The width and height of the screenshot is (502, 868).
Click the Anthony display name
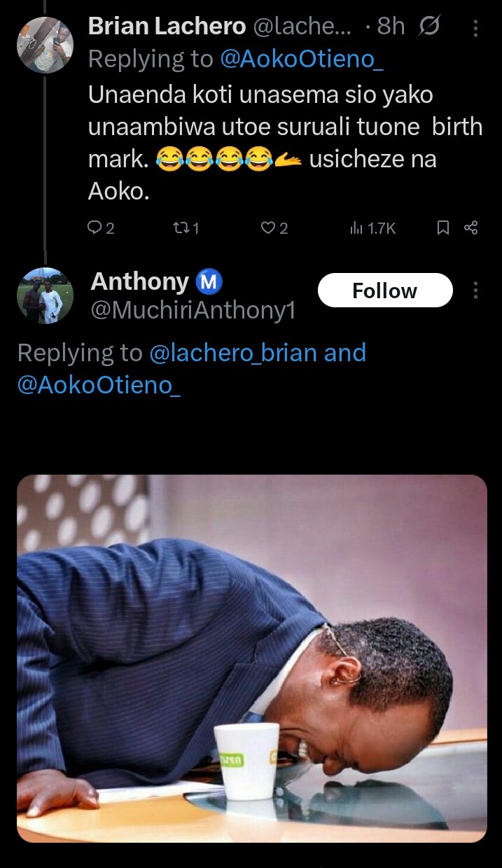point(139,281)
